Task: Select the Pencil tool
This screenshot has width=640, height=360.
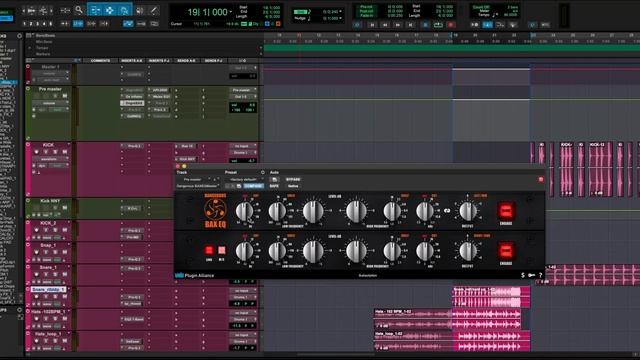Action: tap(153, 10)
